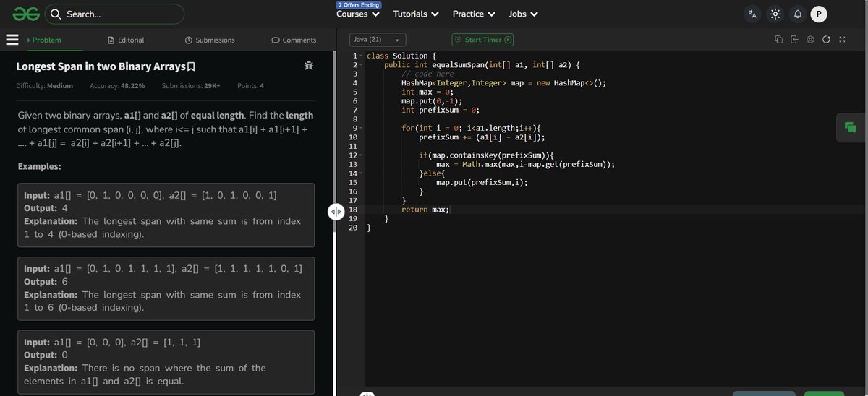
Task: Expand the Courses menu
Action: (x=358, y=14)
